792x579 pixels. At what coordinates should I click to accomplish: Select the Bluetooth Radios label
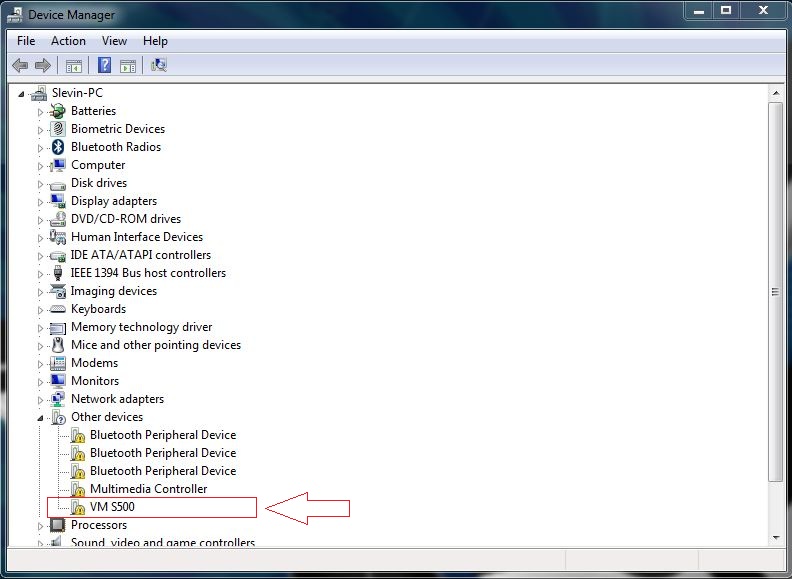pos(116,147)
